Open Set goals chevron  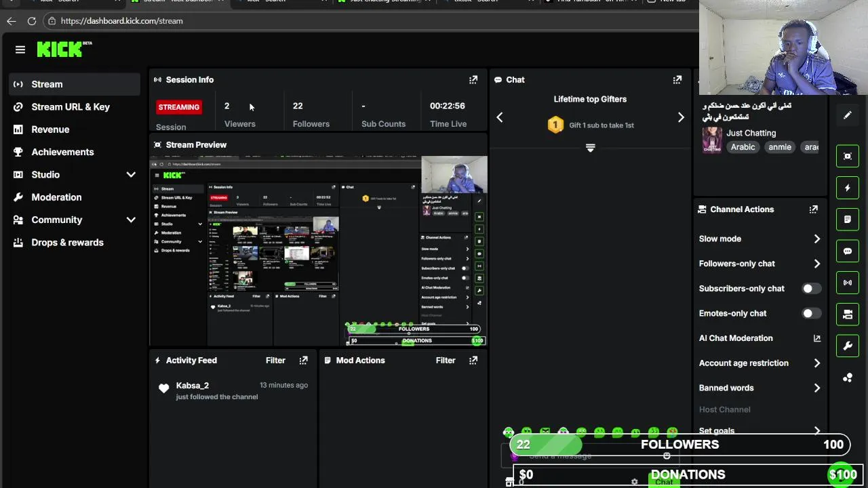pyautogui.click(x=816, y=430)
